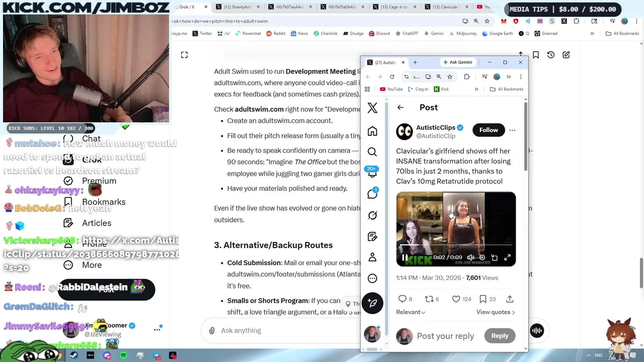The height and width of the screenshot is (362, 644).
Task: Open Chrome three-dot menu in popup window
Action: [521, 77]
